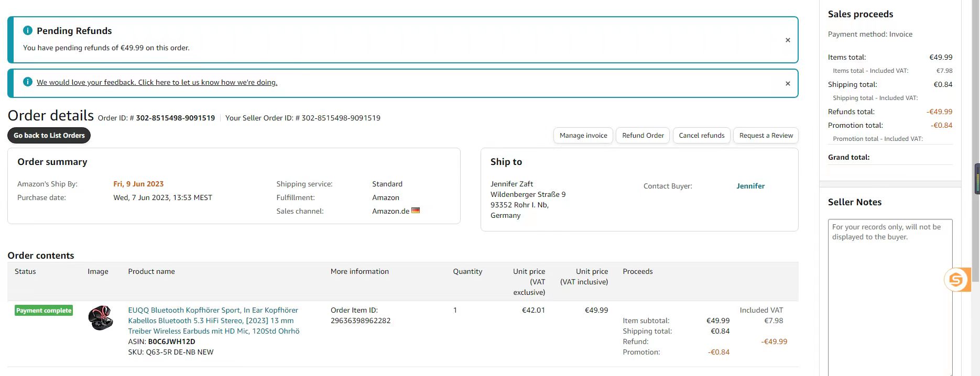
Task: Click the Payment complete status badge
Action: [x=43, y=311]
